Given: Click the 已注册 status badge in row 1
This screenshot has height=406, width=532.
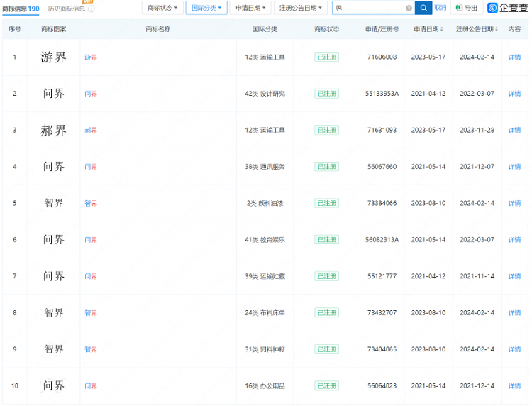Looking at the screenshot, I should click(326, 57).
